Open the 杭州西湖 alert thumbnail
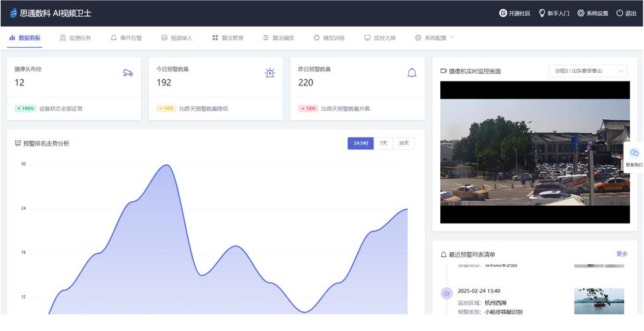 (x=599, y=301)
